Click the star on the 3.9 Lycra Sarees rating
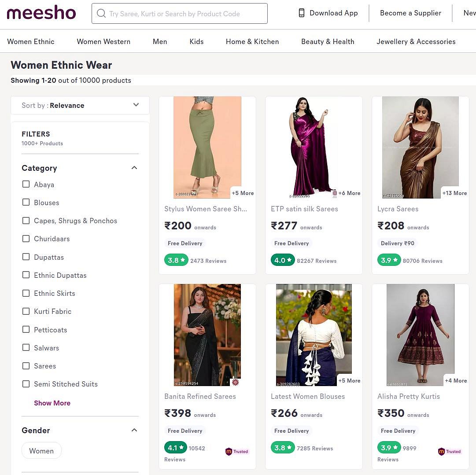This screenshot has width=476, height=475. [x=395, y=260]
